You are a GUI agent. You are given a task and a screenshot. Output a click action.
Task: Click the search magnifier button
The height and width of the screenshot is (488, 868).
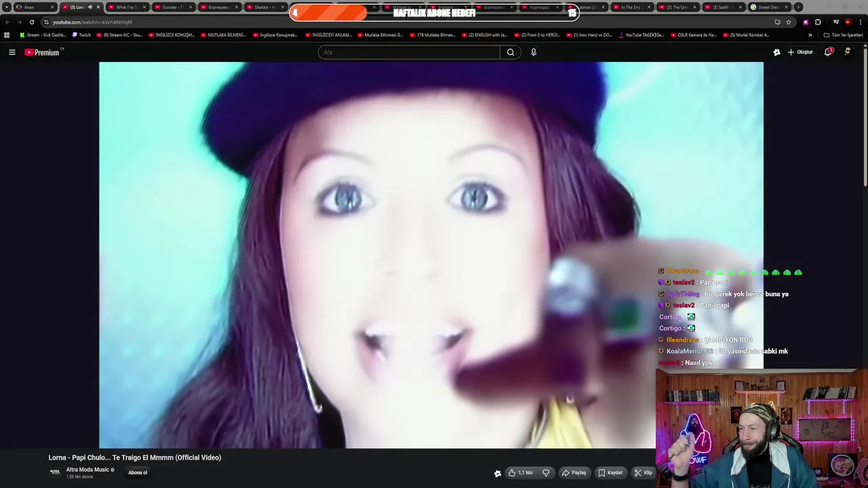click(511, 52)
